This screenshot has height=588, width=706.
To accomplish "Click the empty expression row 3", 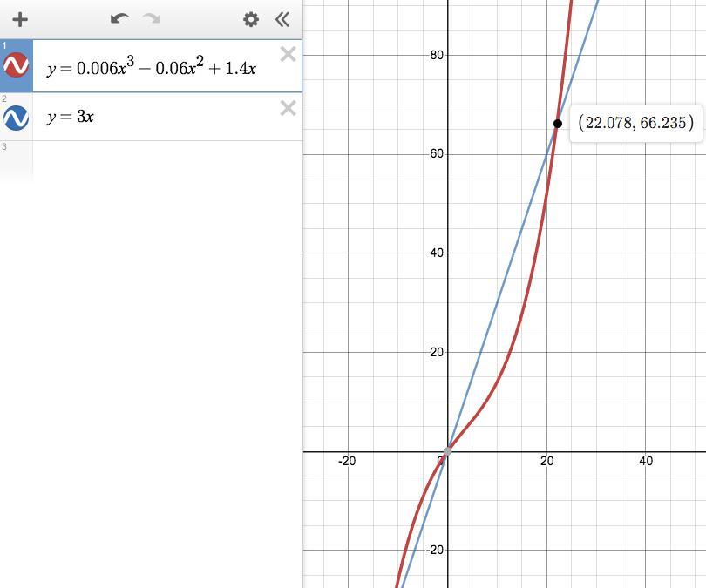I will (152, 162).
